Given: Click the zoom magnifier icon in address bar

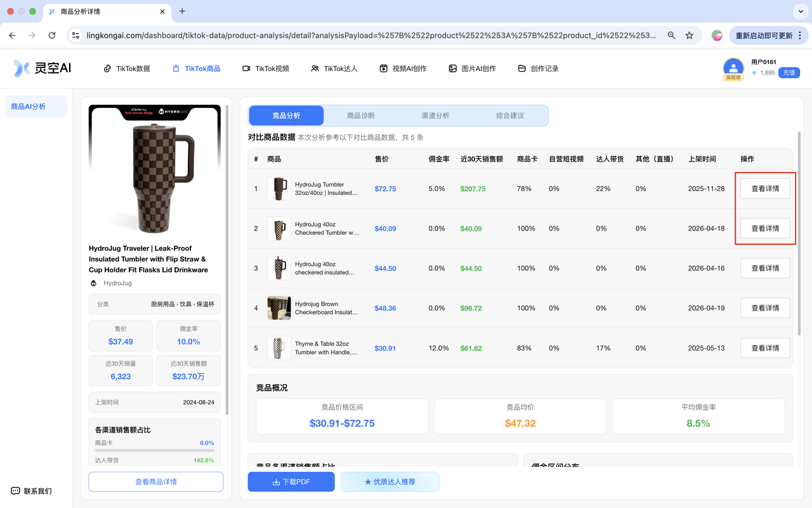Looking at the screenshot, I should click(x=671, y=36).
